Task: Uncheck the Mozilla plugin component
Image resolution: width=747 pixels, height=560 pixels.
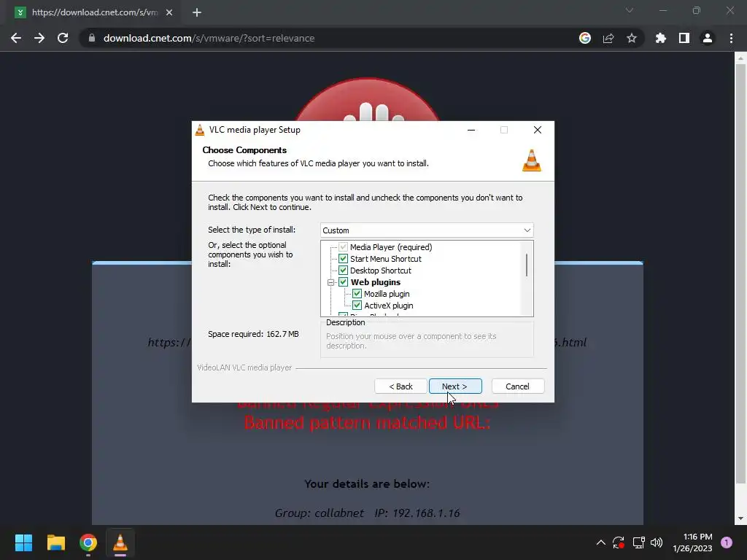Action: [x=357, y=293]
